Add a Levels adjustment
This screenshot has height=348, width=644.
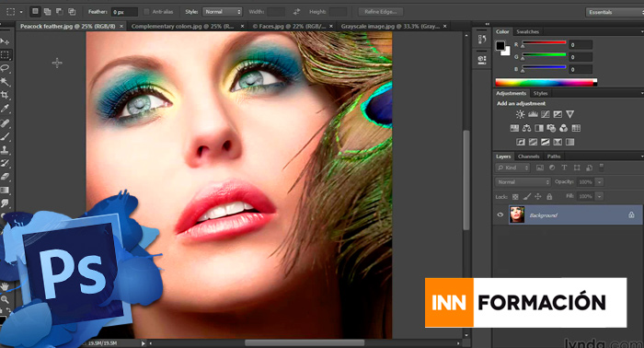533,114
